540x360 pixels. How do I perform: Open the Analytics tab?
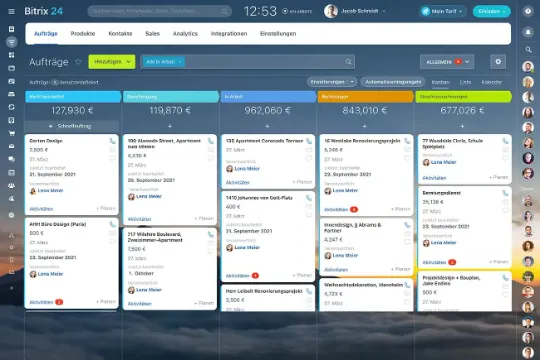click(185, 33)
